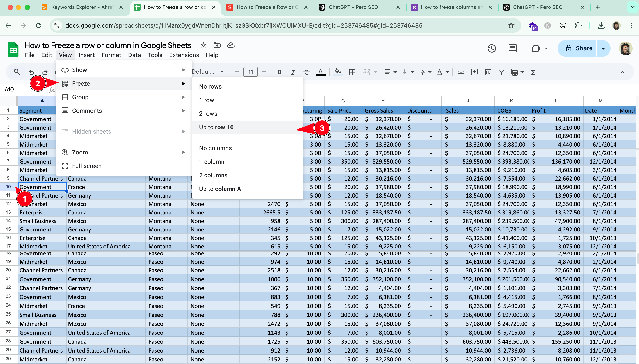Collapse the toolbar with the chevron
Screen dimensions: 639x364
pos(622,72)
